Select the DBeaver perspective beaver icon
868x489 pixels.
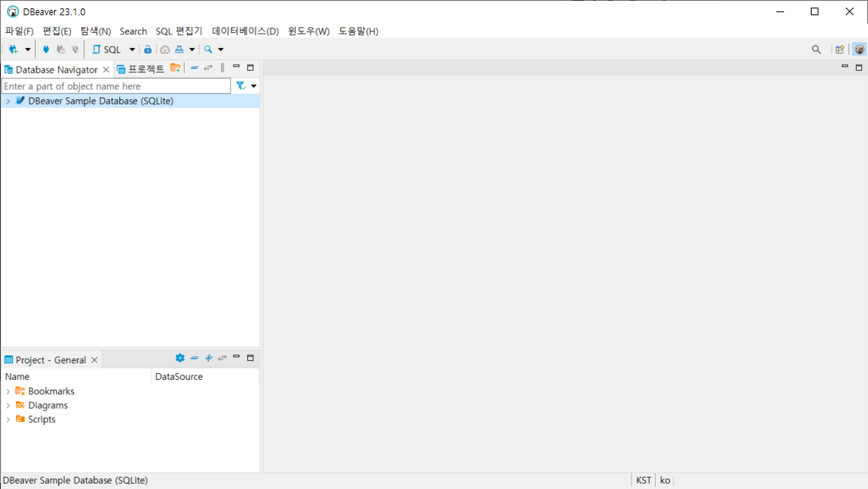pos(859,50)
